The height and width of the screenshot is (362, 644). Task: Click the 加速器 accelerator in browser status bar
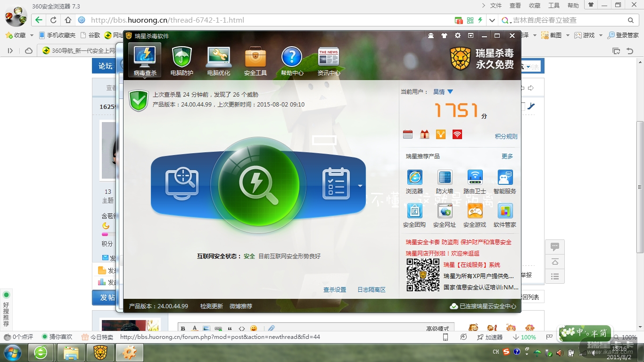(490, 337)
